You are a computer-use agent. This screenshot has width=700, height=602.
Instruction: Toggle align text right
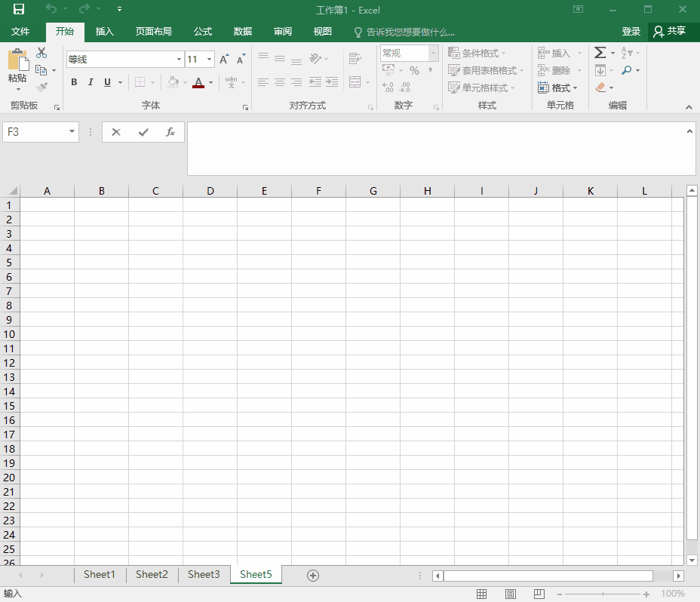pos(296,81)
